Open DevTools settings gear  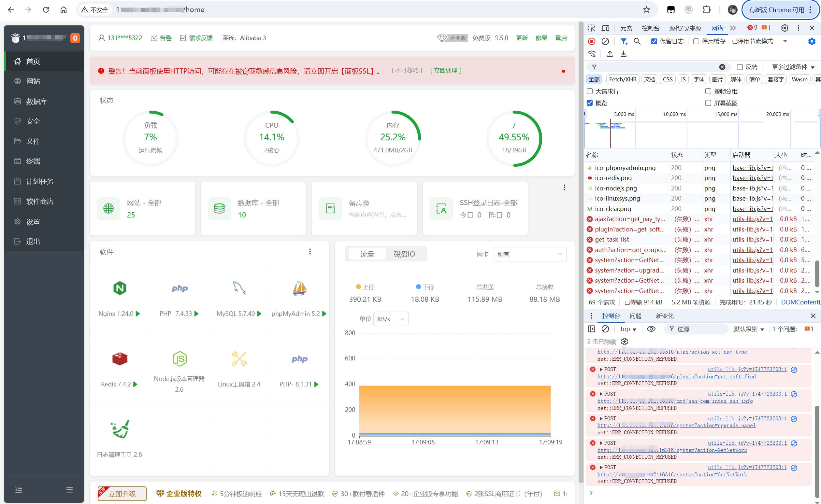click(x=785, y=28)
